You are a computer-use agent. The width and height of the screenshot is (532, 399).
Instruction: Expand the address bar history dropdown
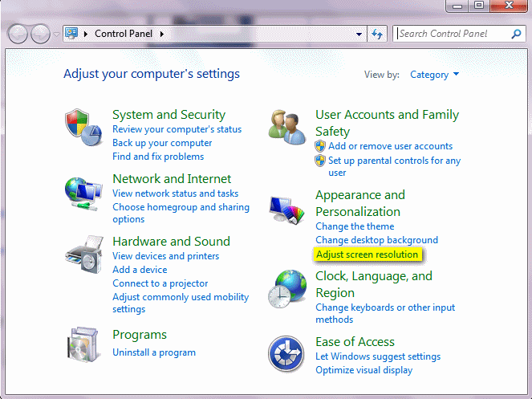pyautogui.click(x=359, y=34)
